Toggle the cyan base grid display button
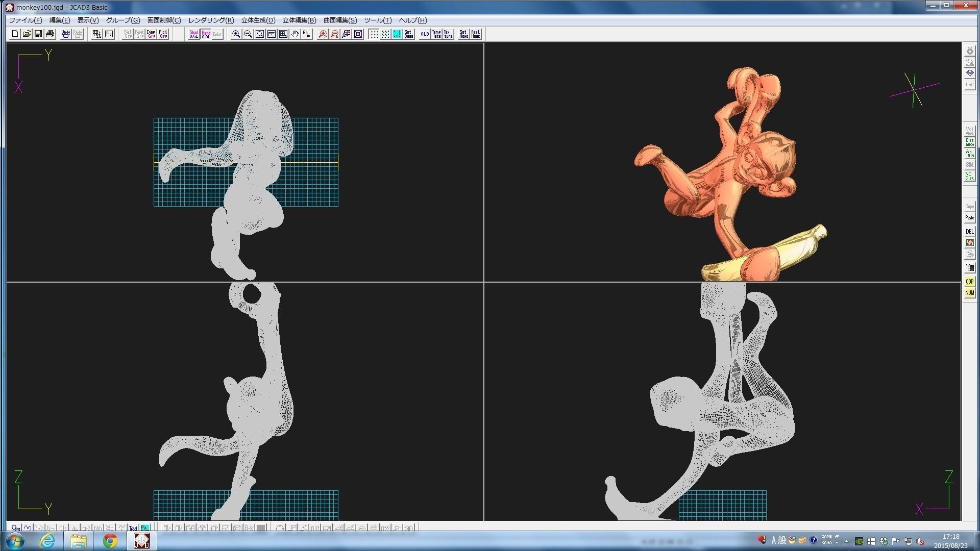This screenshot has width=980, height=551. tap(397, 34)
